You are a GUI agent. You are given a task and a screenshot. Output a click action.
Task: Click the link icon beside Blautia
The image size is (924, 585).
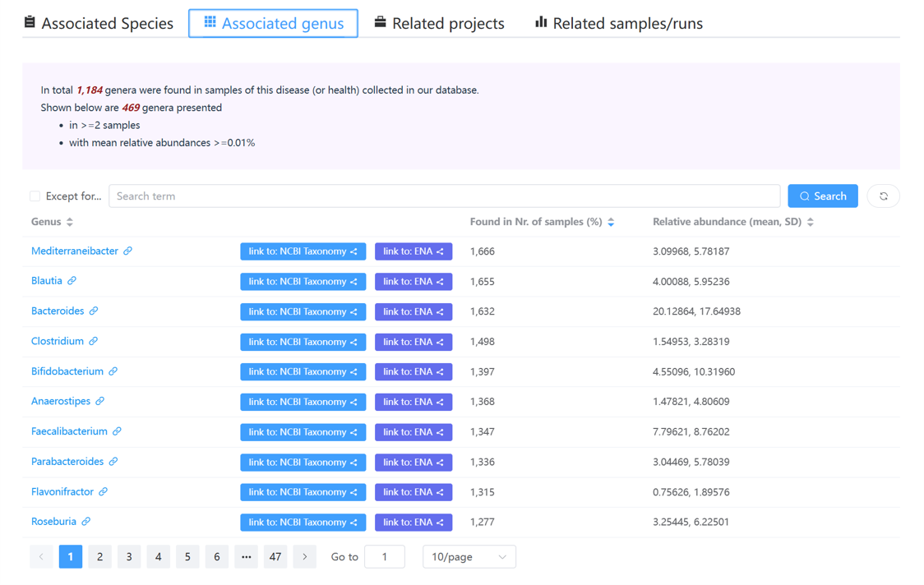pos(72,281)
